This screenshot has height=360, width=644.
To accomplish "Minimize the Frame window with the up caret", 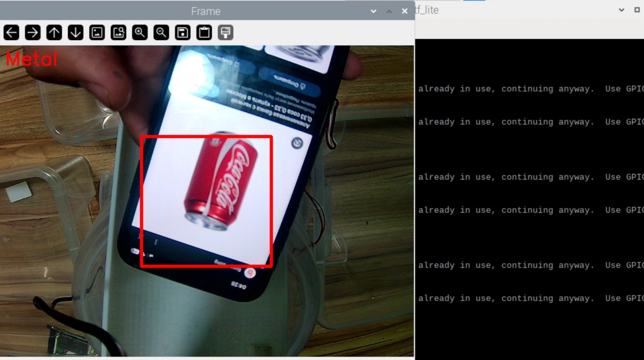I will click(x=389, y=11).
